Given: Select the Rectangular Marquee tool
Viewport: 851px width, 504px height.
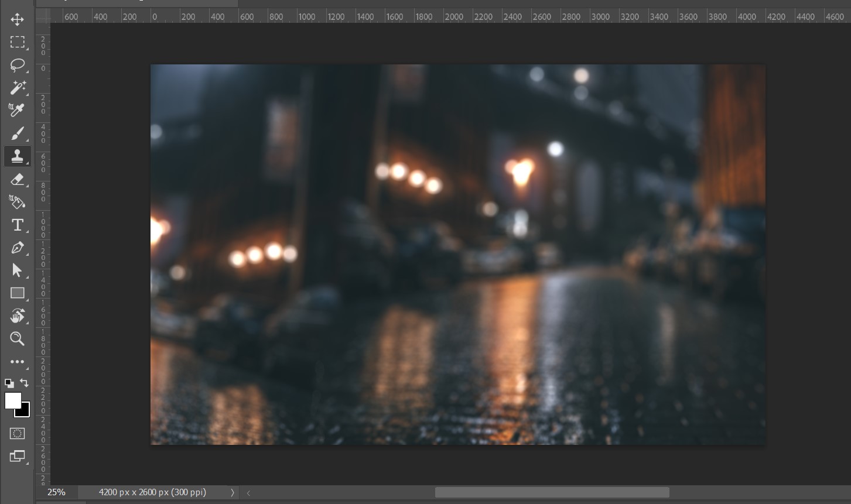Looking at the screenshot, I should 17,42.
